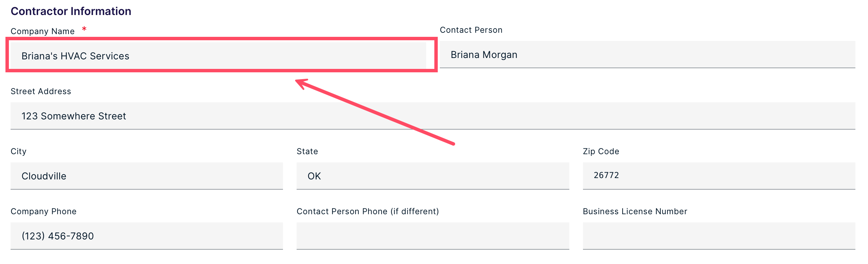Click the State label

click(307, 151)
